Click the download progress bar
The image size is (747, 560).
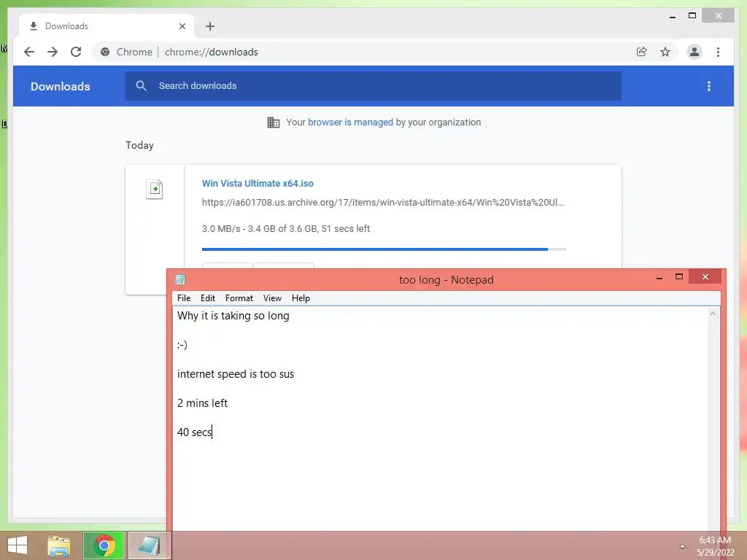click(384, 249)
